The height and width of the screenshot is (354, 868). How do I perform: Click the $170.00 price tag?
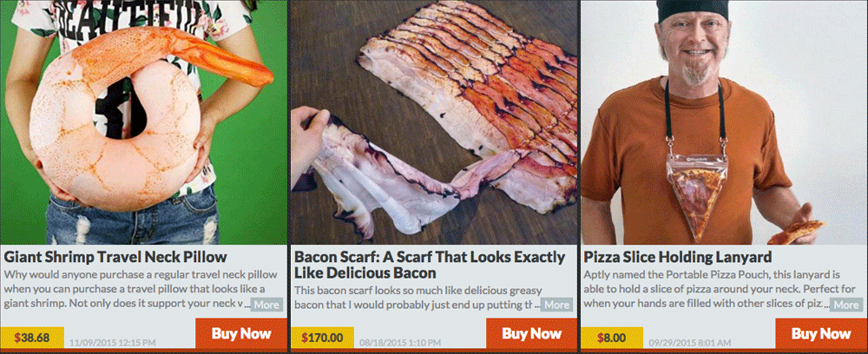[322, 338]
